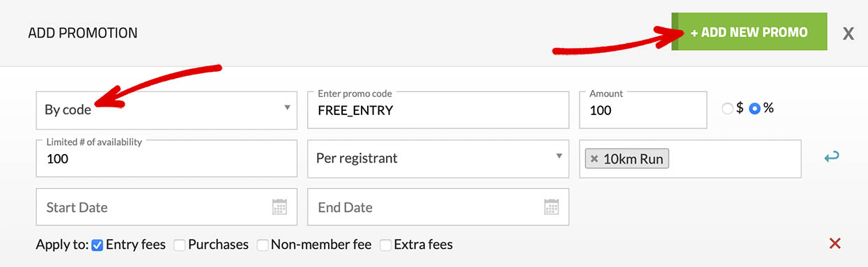The image size is (868, 267).
Task: Click the blue return arrow icon
Action: [x=831, y=158]
